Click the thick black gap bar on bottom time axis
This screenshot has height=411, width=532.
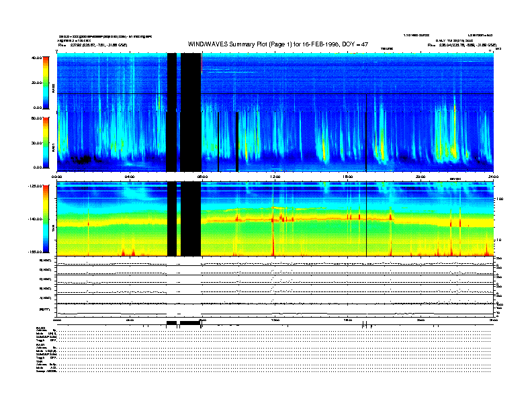pos(190,323)
